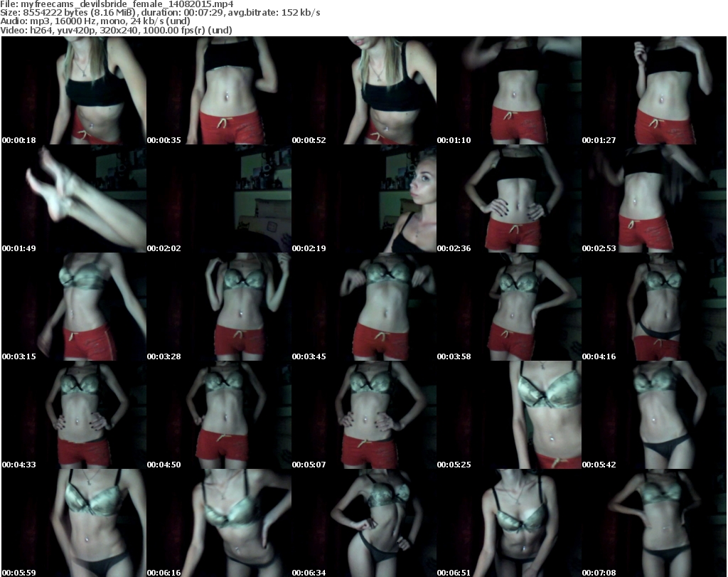The height and width of the screenshot is (577, 728).
Task: Pick the frame at 00:01:27
Action: tap(654, 90)
